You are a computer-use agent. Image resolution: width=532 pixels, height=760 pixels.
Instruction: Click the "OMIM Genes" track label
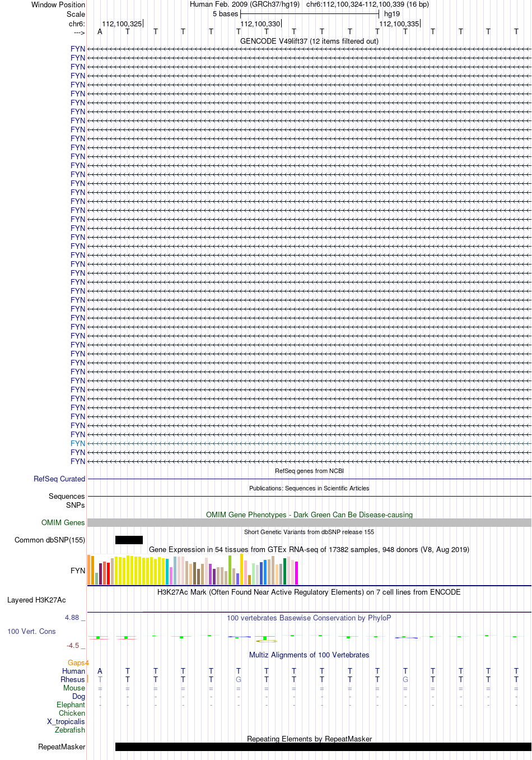pyautogui.click(x=63, y=522)
